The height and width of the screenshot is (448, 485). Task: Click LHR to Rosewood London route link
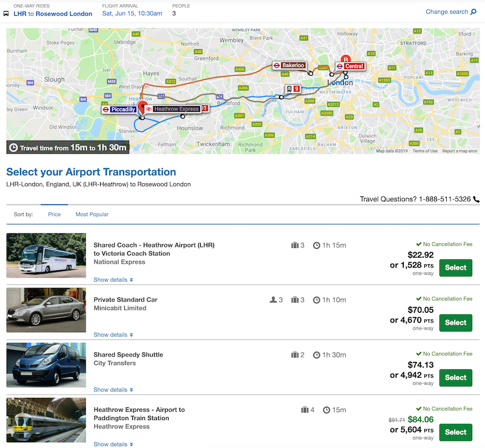click(x=53, y=14)
